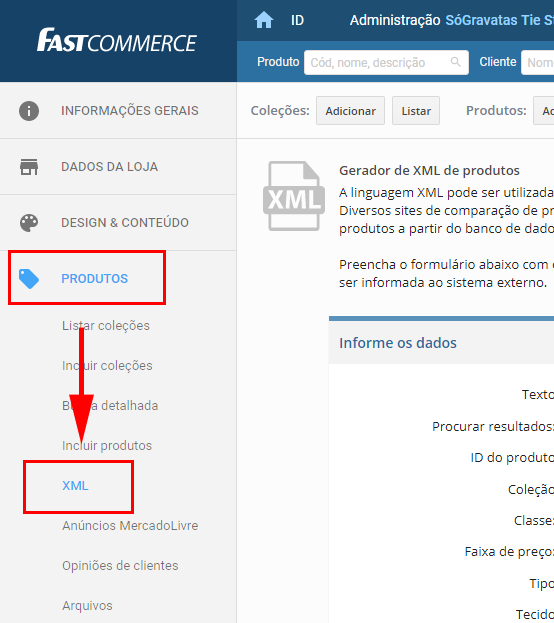The width and height of the screenshot is (554, 623).
Task: Click the blue tag Produtos icon
Action: tap(29, 279)
